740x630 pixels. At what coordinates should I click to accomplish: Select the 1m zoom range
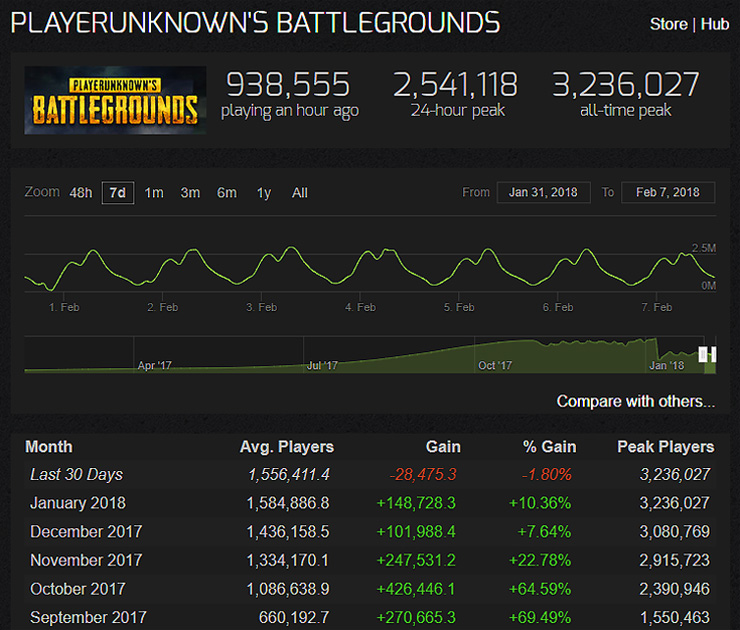(x=154, y=193)
